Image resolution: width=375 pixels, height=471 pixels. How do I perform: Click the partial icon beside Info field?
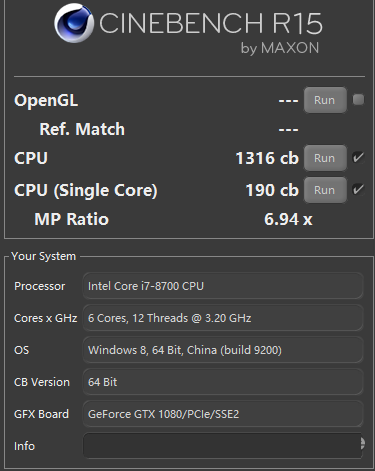(363, 444)
